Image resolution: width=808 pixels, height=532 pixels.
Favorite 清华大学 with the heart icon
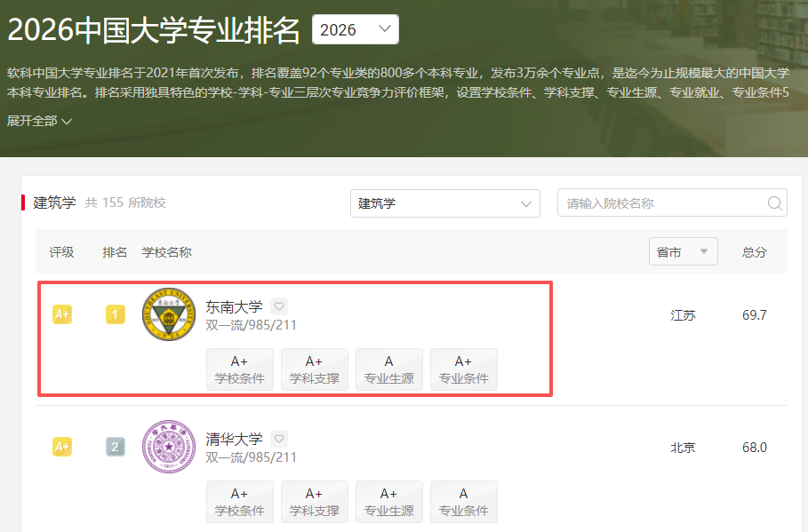[279, 439]
